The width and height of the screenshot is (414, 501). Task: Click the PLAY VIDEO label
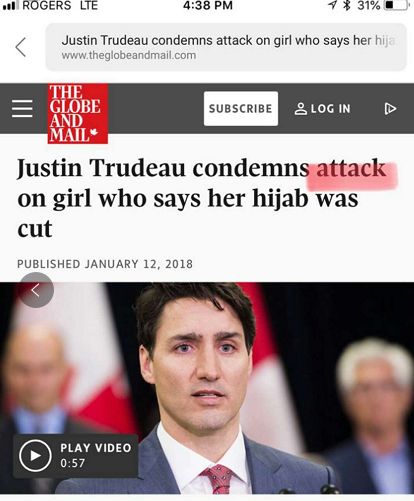[x=96, y=448]
